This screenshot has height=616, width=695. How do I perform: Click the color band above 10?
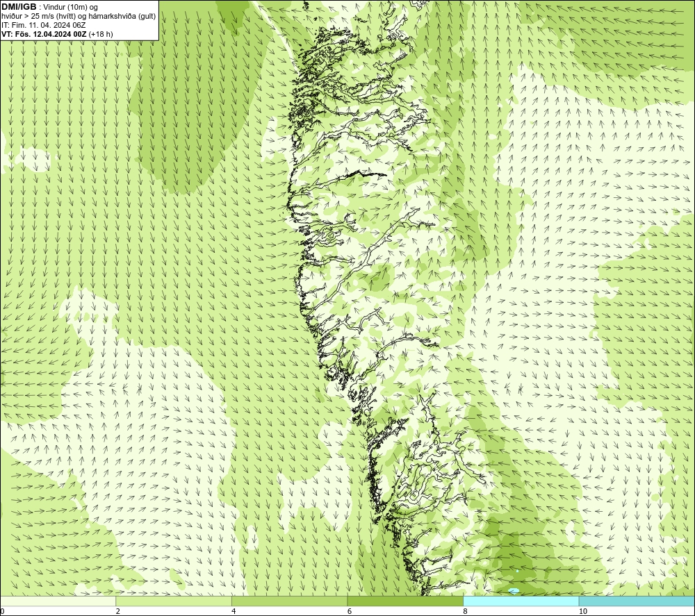637,601
